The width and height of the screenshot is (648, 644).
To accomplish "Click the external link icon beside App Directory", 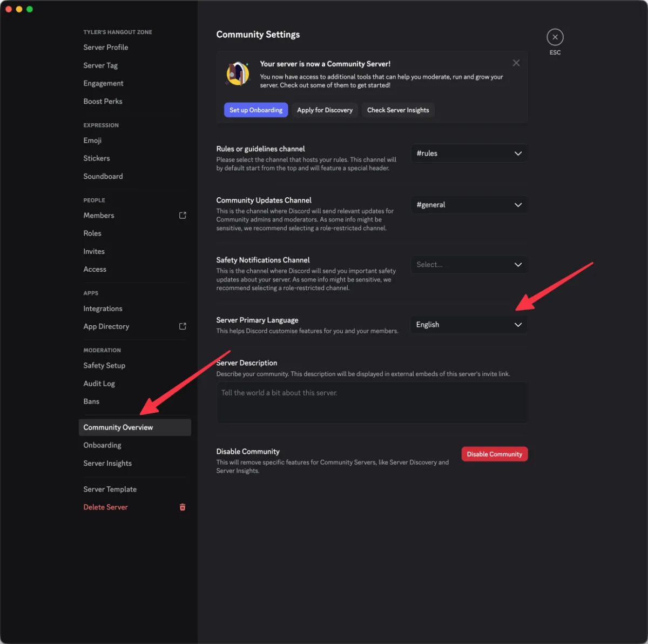I will click(x=183, y=326).
